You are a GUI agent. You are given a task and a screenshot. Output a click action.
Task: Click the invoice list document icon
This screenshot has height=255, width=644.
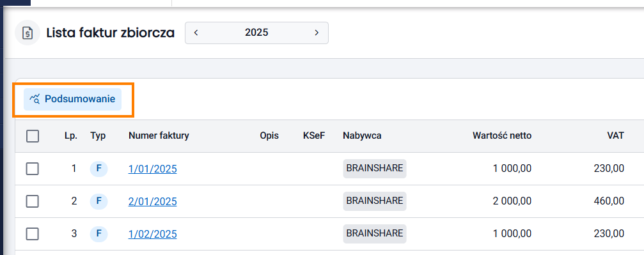[x=27, y=33]
